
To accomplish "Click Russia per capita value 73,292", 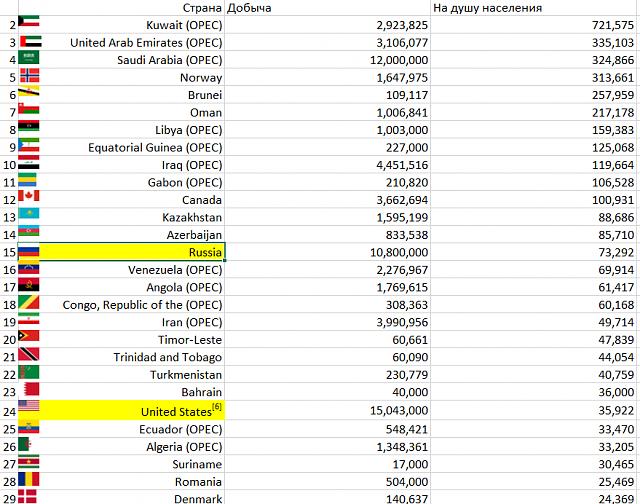I will pyautogui.click(x=533, y=252).
